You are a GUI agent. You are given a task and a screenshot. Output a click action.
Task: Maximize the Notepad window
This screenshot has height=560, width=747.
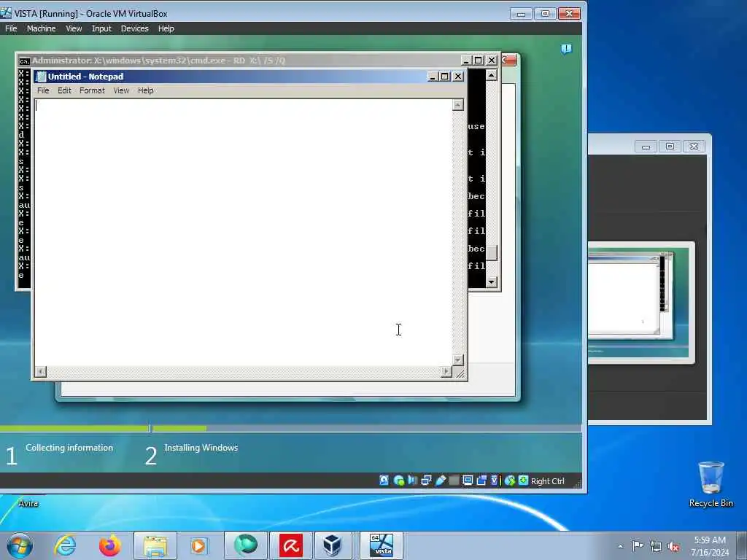[x=444, y=76]
